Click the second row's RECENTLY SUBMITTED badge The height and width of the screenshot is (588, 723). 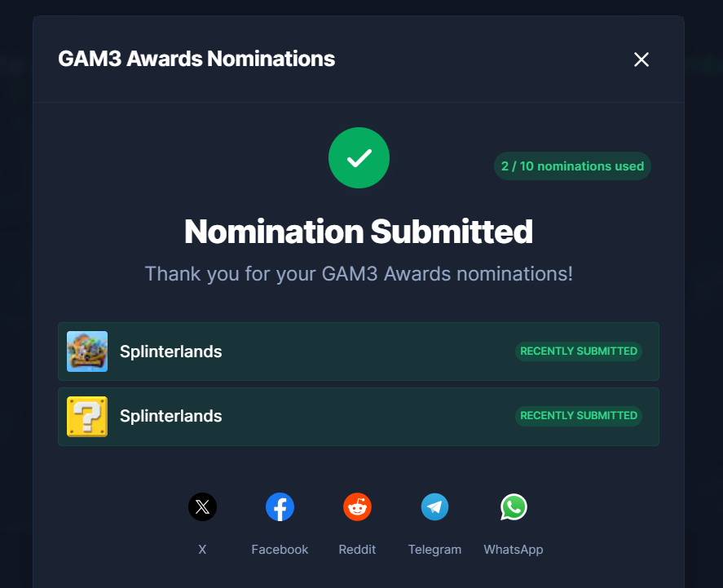click(x=579, y=416)
